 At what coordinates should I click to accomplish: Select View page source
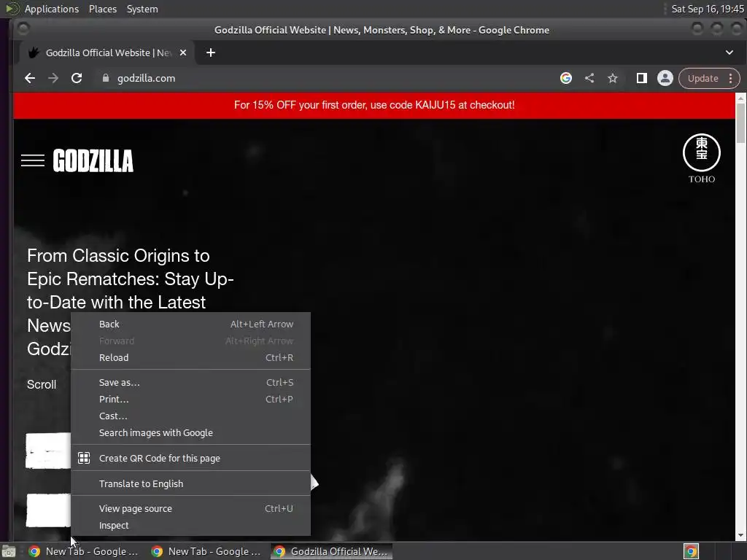pyautogui.click(x=190, y=508)
